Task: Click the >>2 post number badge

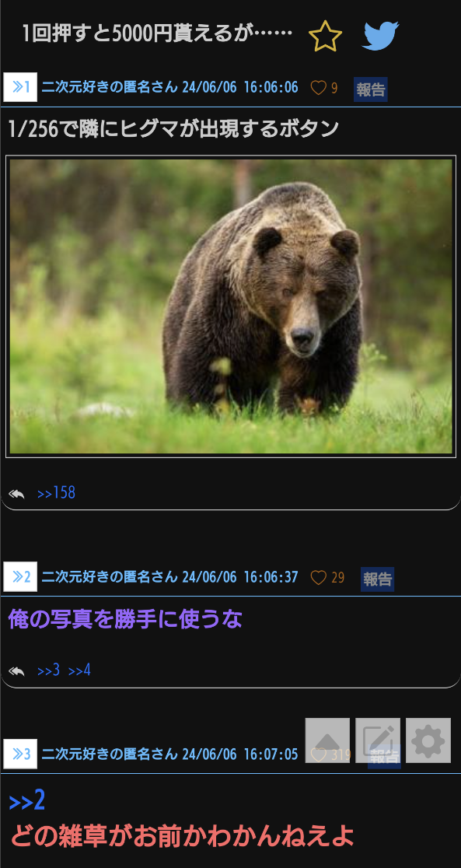Action: coord(20,577)
